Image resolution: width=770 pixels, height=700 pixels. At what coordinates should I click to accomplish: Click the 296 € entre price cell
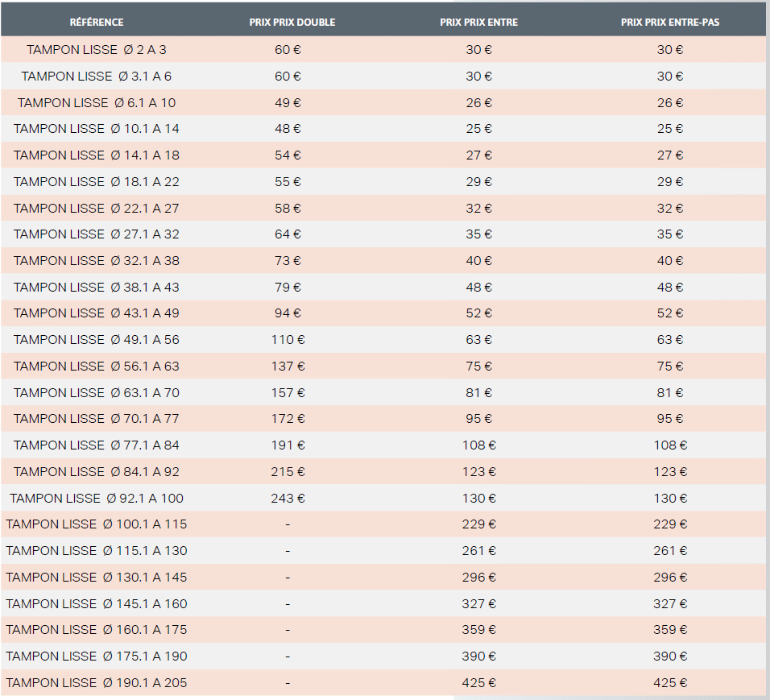coord(478,578)
